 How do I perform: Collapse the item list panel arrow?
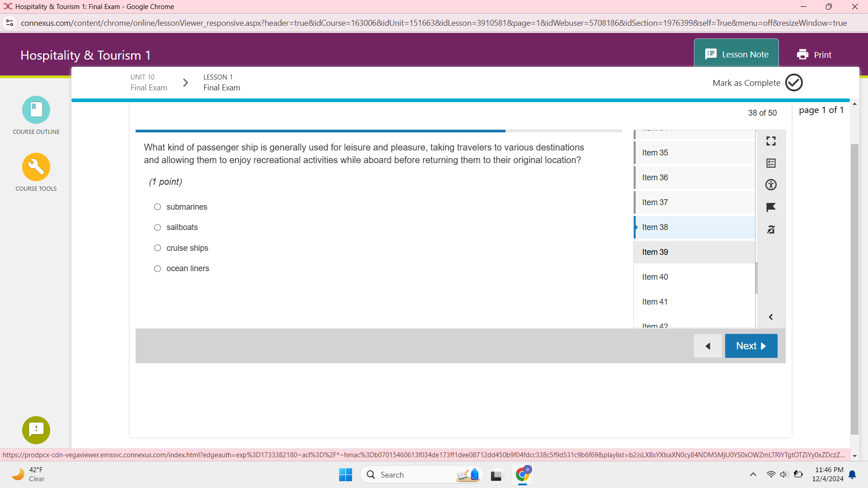click(771, 317)
